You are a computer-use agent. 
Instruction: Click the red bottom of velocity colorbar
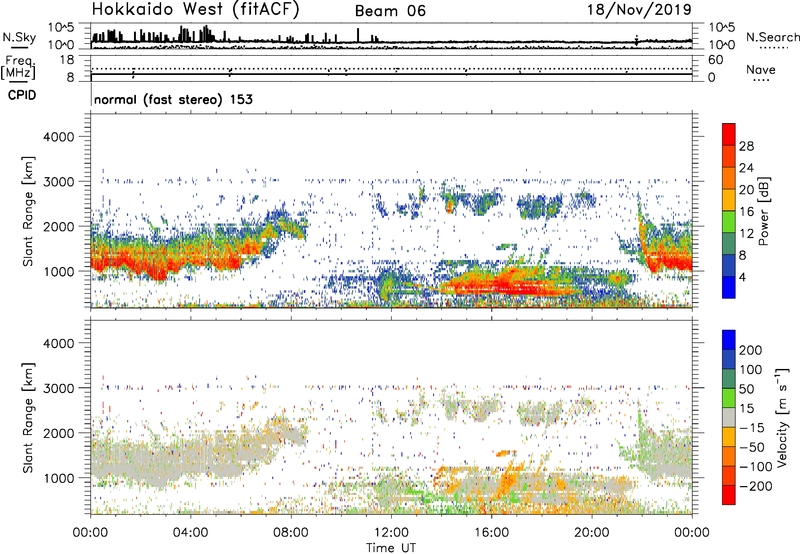click(729, 495)
